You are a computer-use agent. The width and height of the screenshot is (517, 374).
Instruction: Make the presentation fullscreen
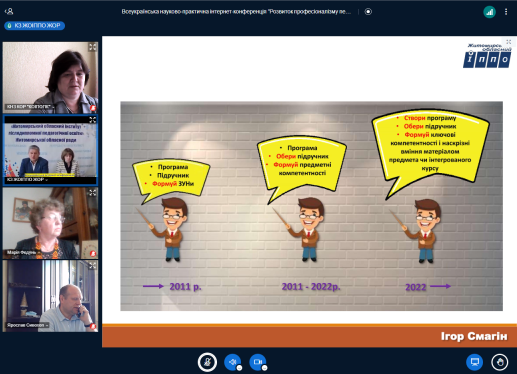pos(509,42)
